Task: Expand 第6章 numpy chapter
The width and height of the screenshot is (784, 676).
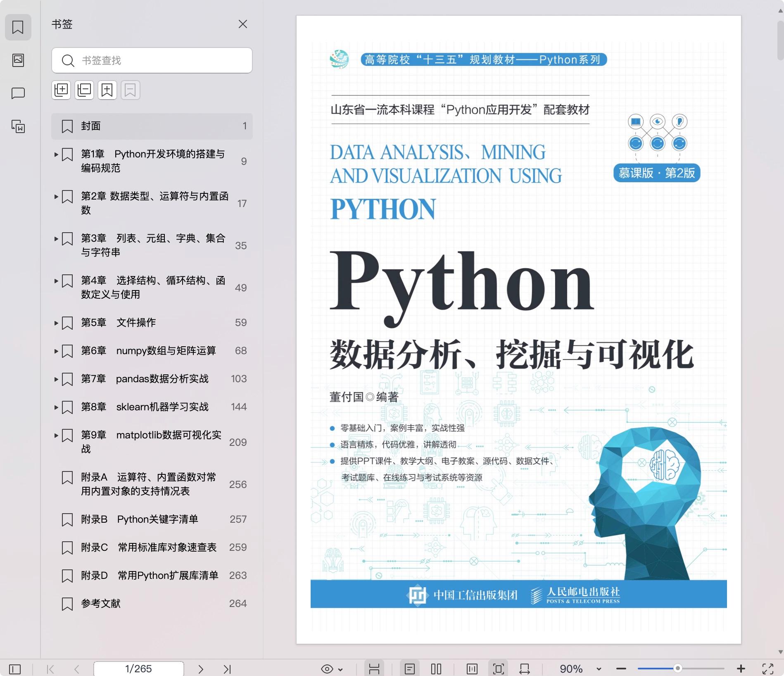Action: (56, 351)
